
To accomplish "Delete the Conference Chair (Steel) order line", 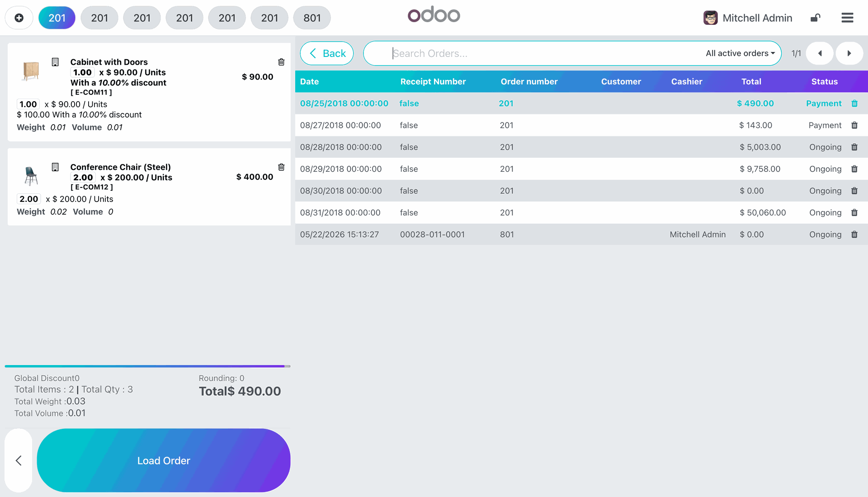I will 281,167.
